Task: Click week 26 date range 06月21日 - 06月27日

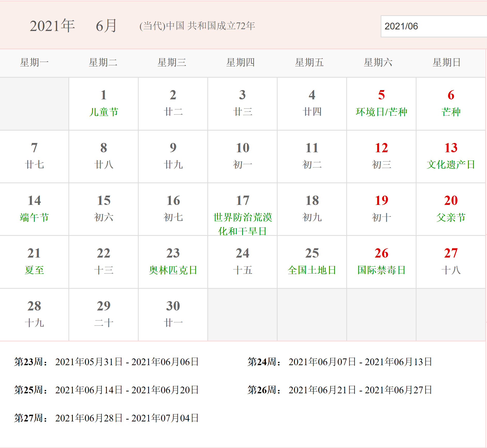Action: 360,390
